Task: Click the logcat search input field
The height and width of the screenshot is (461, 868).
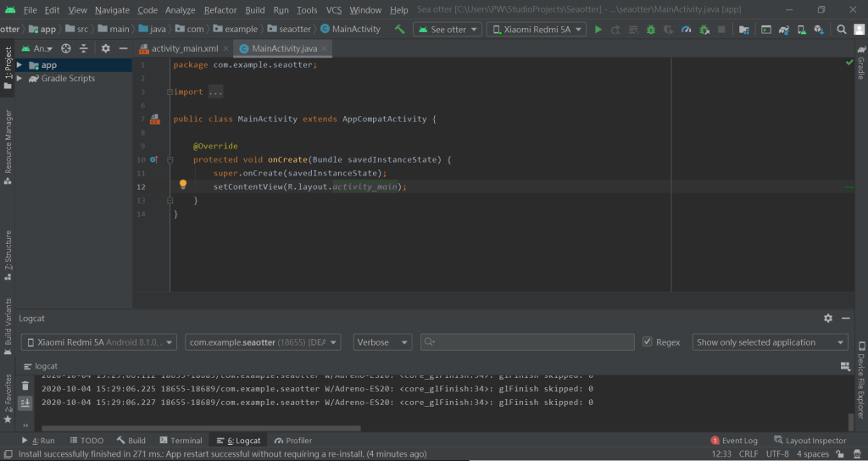Action: 527,342
